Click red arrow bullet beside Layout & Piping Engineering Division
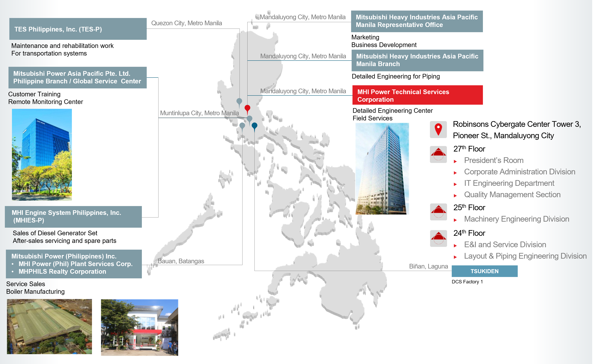Image resolution: width=600 pixels, height=364 pixels. 455,257
